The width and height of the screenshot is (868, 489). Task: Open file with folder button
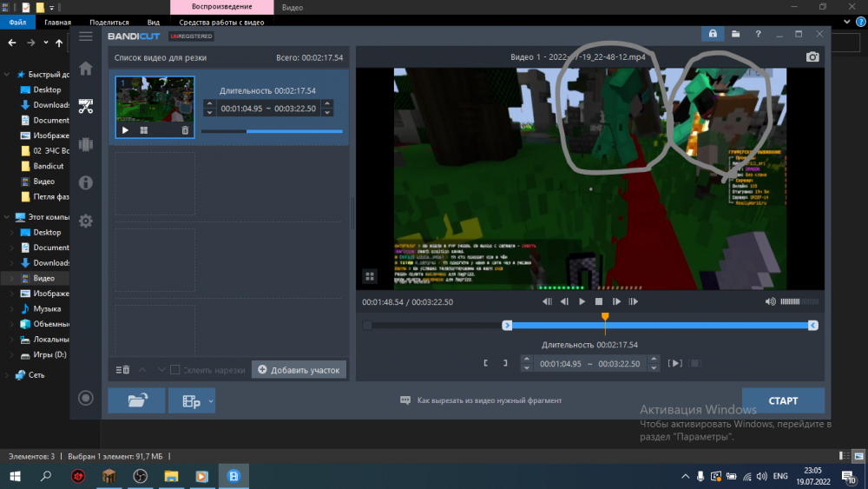click(x=136, y=400)
